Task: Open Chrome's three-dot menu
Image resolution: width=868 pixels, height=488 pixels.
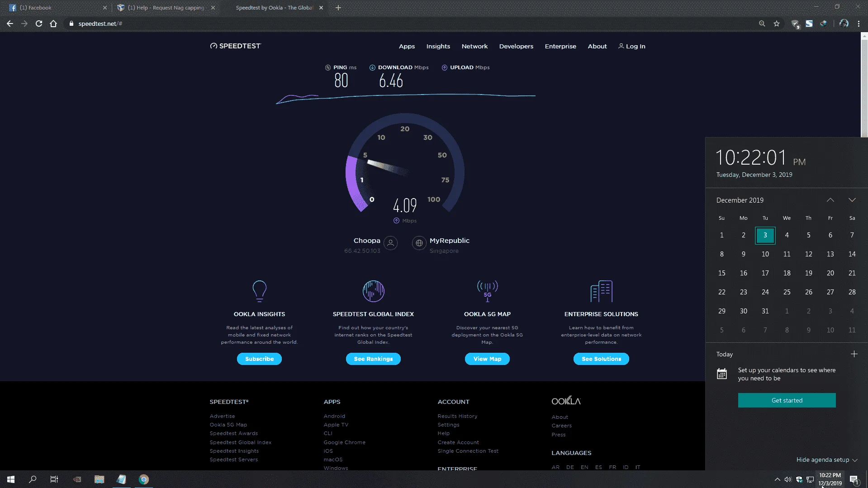Action: 859,24
